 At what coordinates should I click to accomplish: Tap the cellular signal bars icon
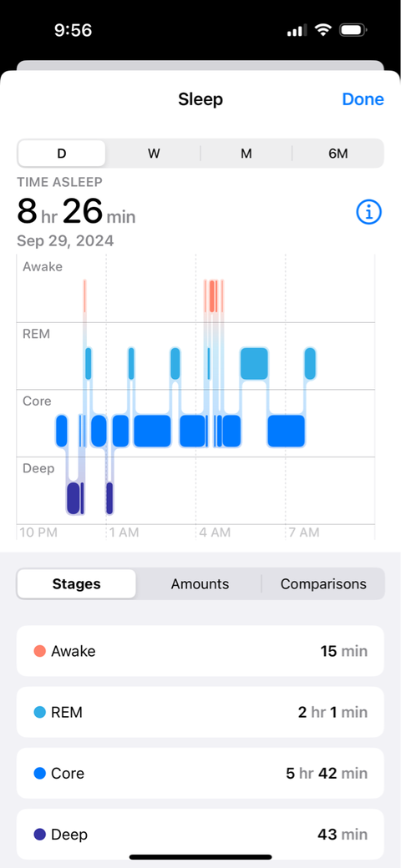click(x=297, y=31)
